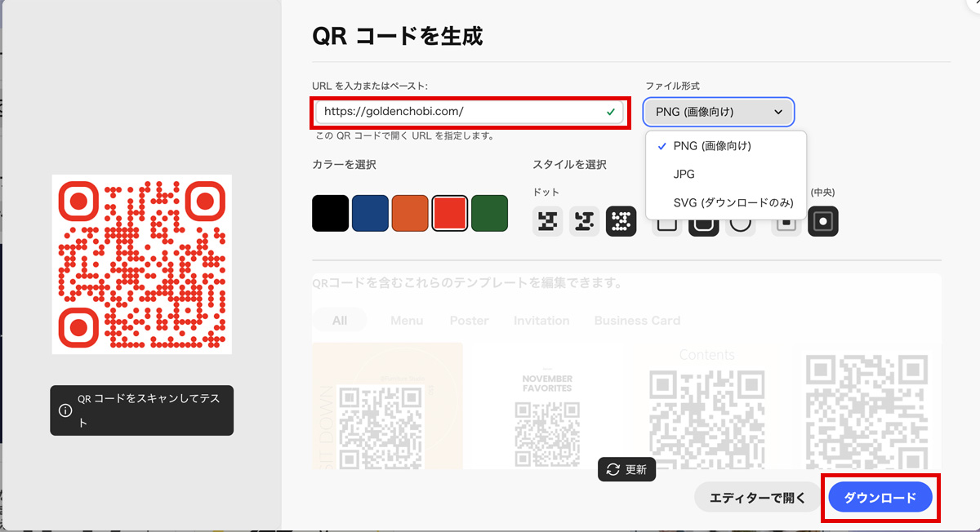Open the Business Card templates tab

637,321
